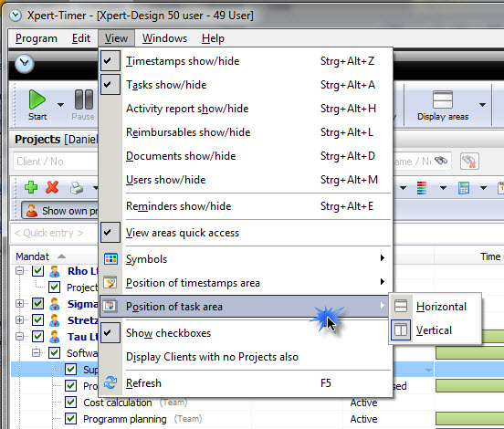Click the Pause timer icon
Viewport: 504px width, 429px height.
pos(84,99)
